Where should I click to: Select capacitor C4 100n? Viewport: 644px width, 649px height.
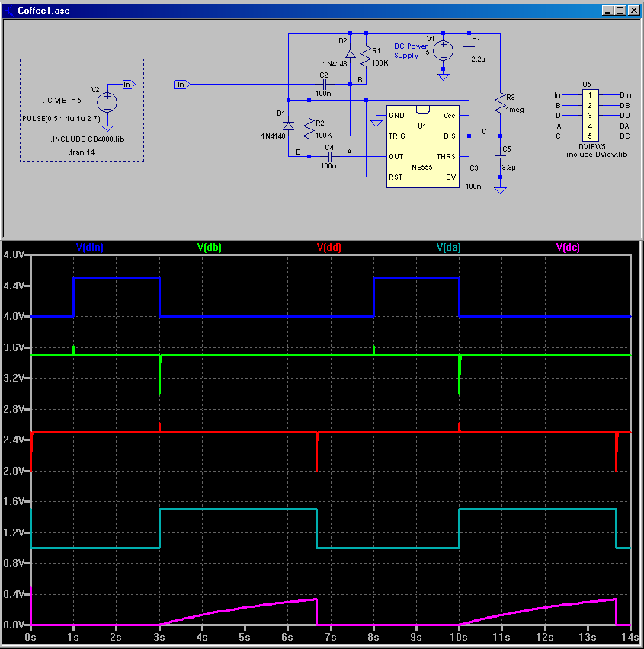pos(330,157)
